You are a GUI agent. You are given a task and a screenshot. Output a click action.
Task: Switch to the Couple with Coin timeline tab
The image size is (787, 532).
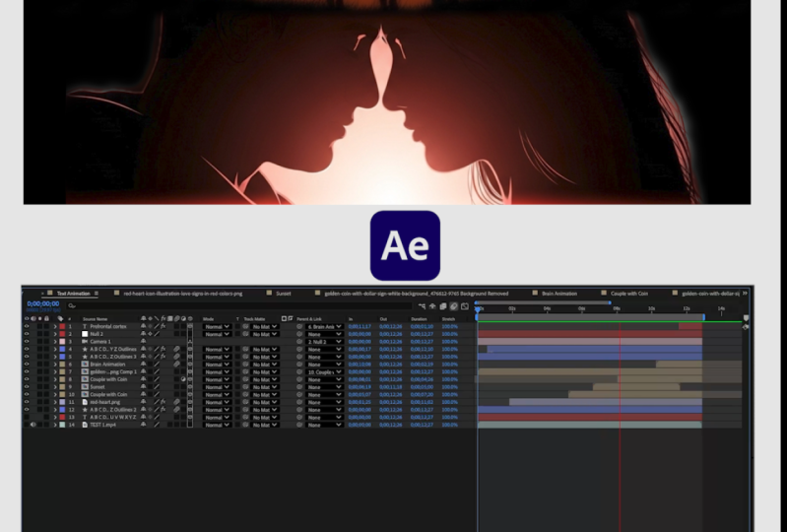click(628, 294)
